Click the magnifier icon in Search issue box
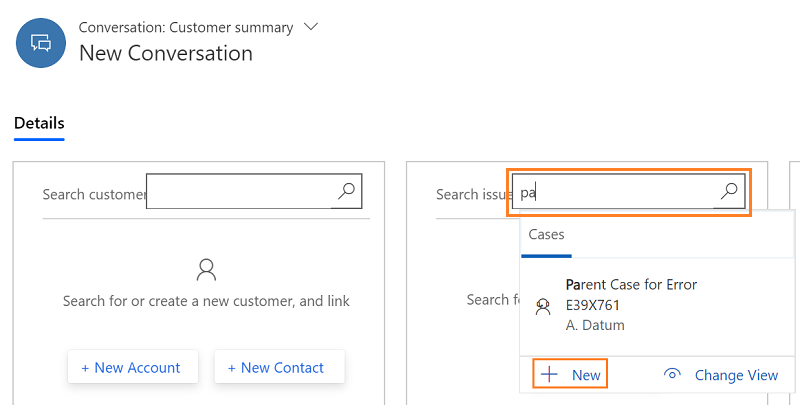This screenshot has height=405, width=800. [x=729, y=191]
